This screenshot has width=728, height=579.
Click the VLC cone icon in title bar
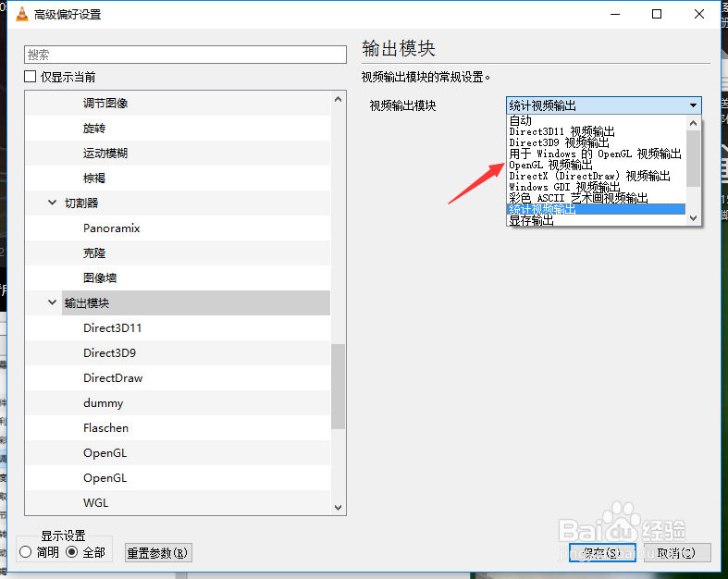pyautogui.click(x=21, y=15)
